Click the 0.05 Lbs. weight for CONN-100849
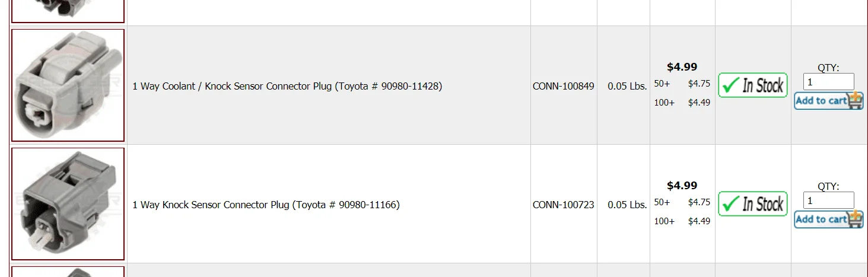The width and height of the screenshot is (868, 277). click(627, 86)
